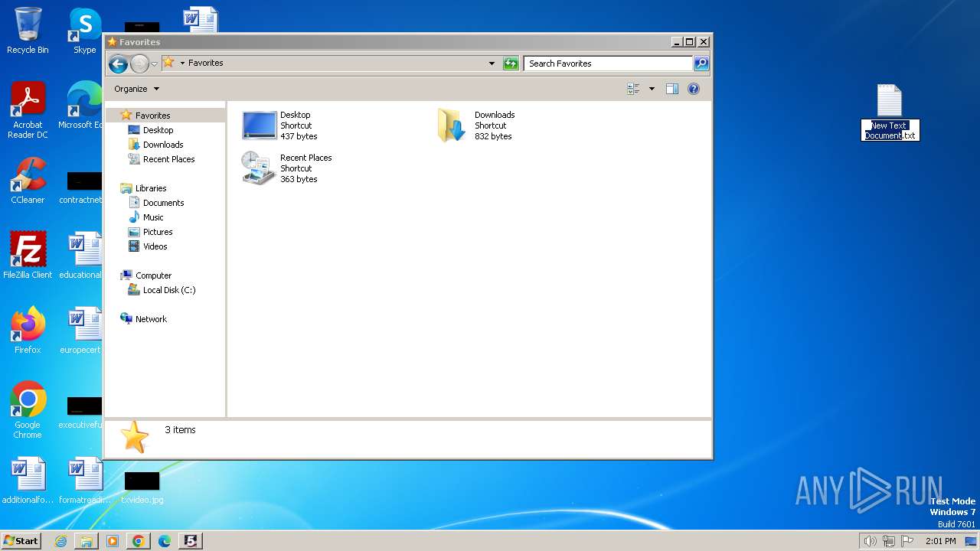Open the volume speaker tray icon
Screen dimensions: 980x551
tap(870, 541)
